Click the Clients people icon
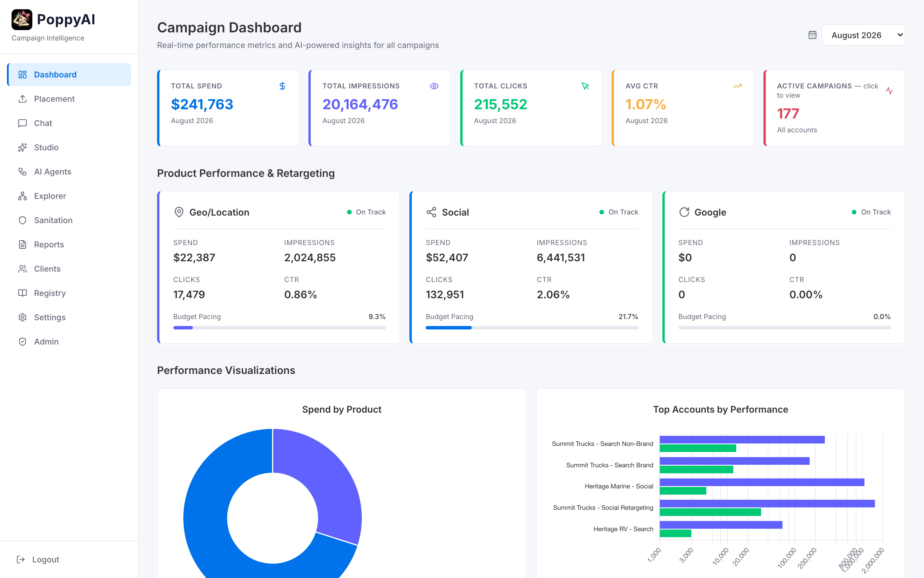The width and height of the screenshot is (924, 578). point(23,269)
